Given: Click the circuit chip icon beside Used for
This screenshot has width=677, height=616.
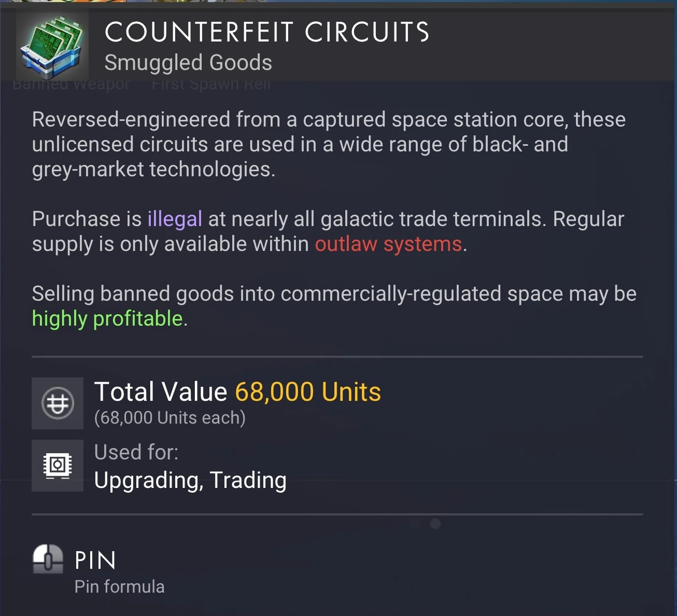Looking at the screenshot, I should pos(58,466).
